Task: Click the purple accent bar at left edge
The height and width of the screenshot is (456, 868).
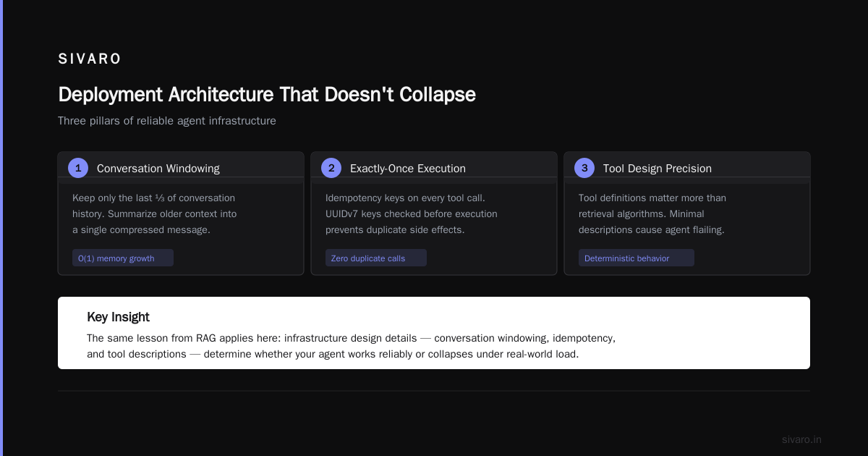Action: tap(1, 228)
